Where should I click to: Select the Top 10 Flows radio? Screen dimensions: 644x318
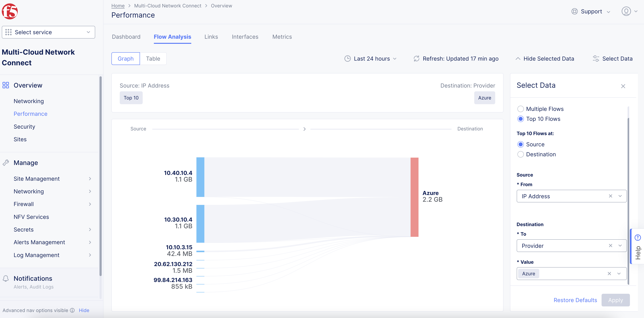point(520,119)
